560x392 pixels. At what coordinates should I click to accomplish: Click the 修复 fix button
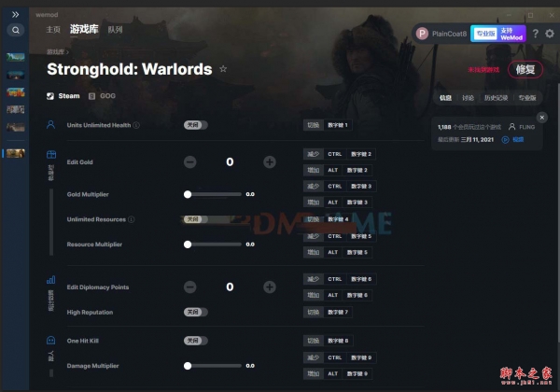point(525,70)
